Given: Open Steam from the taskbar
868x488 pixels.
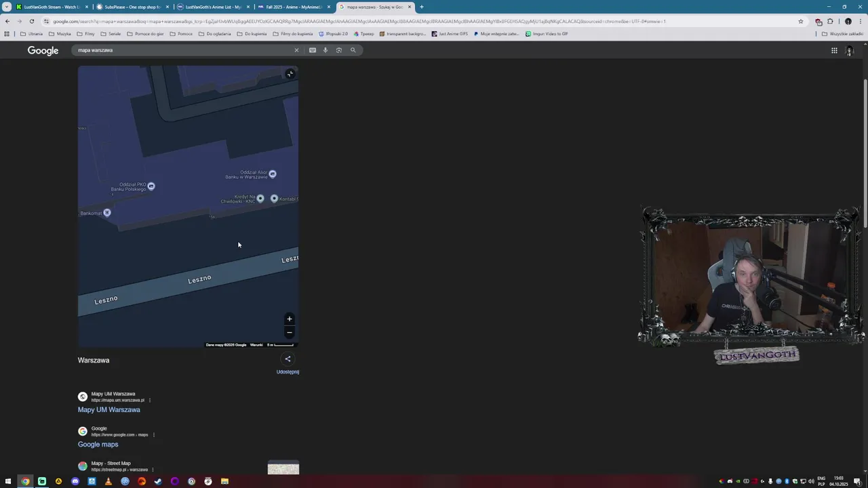Looking at the screenshot, I should click(158, 481).
